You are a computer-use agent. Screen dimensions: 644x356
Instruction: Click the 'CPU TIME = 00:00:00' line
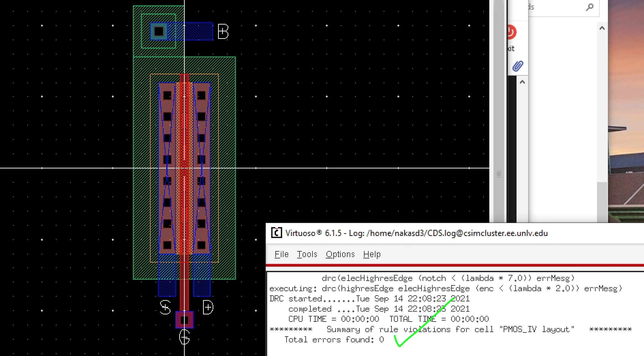(388, 319)
